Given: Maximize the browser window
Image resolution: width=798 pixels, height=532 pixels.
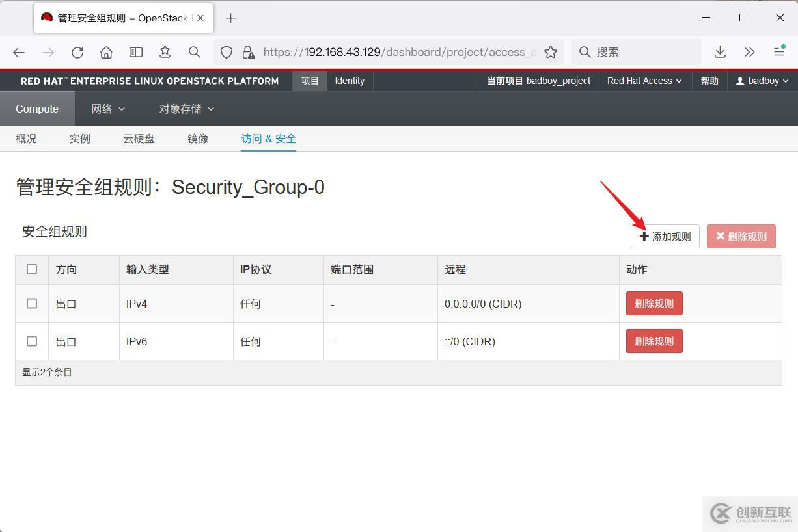Looking at the screenshot, I should (x=743, y=18).
